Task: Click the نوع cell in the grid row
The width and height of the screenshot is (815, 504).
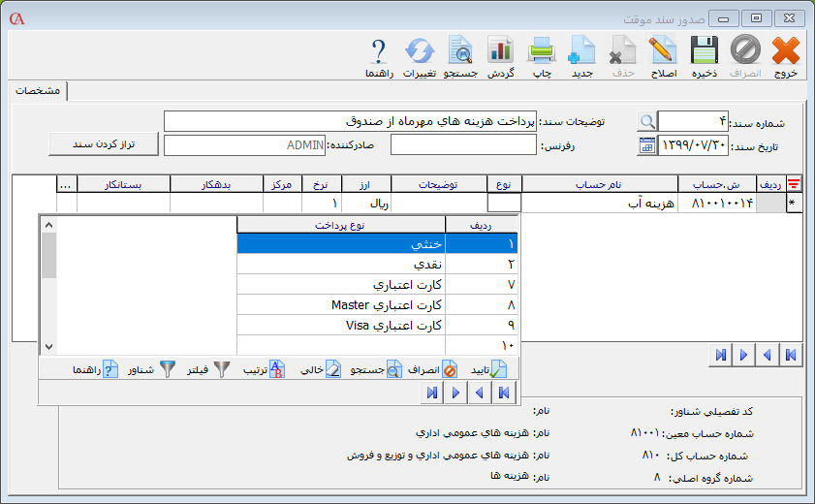Action: pos(504,203)
